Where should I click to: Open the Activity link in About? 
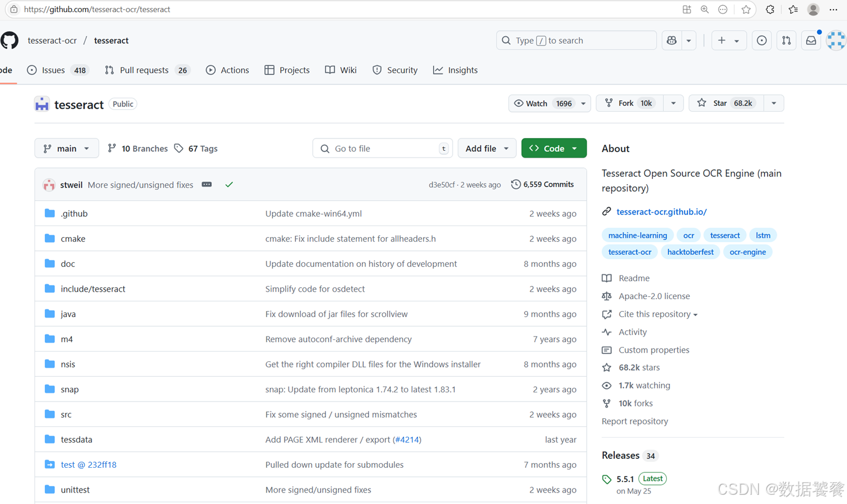[x=633, y=332]
